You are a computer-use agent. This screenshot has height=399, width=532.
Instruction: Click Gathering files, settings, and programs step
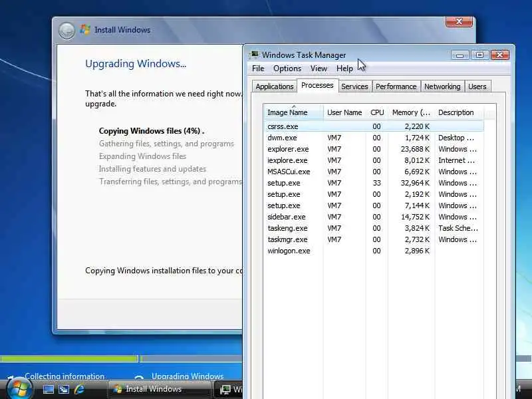[166, 144]
